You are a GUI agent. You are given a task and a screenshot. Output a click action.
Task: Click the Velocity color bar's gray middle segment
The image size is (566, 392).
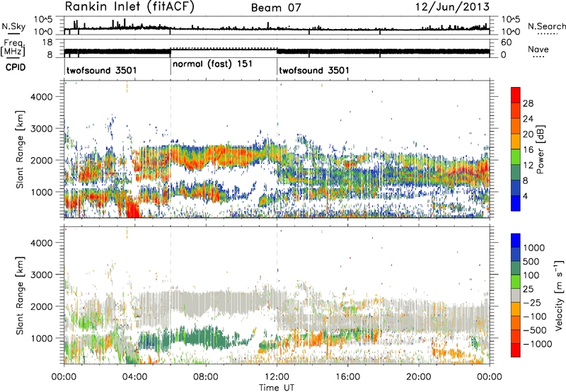(x=516, y=296)
